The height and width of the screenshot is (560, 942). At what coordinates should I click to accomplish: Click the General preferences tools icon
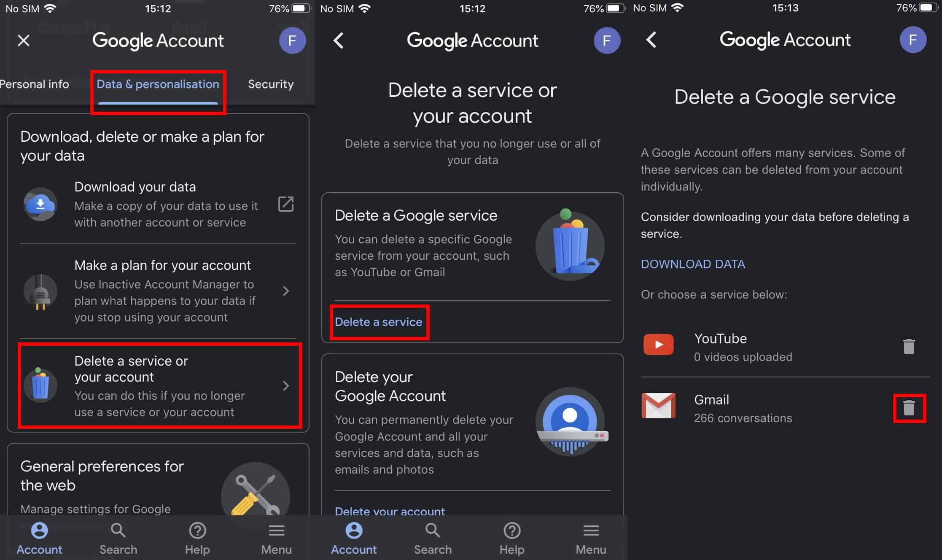coord(255,489)
